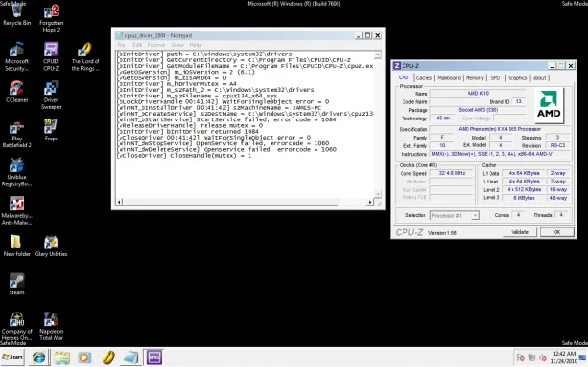Click the Notepad title bar document icon
588x367 pixels.
point(120,35)
